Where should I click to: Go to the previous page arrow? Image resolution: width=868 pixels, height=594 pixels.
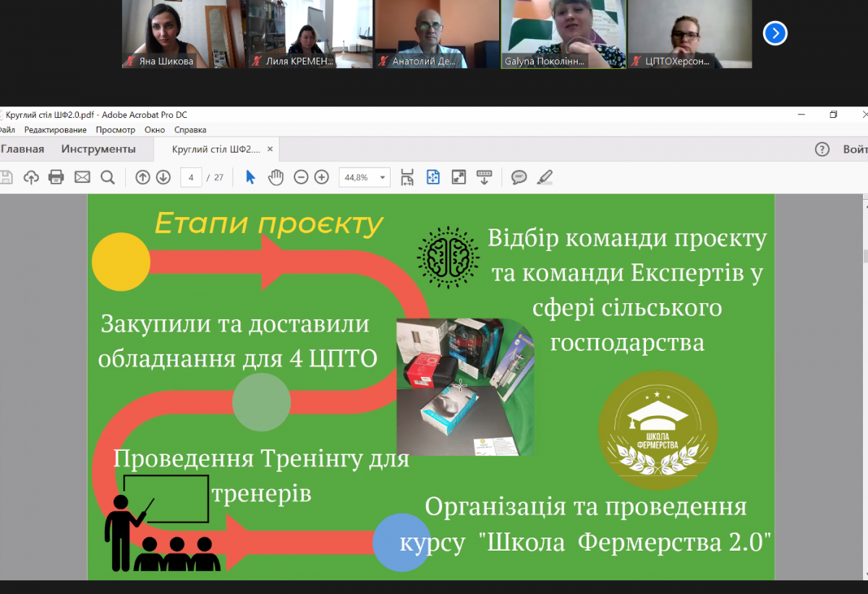[142, 177]
